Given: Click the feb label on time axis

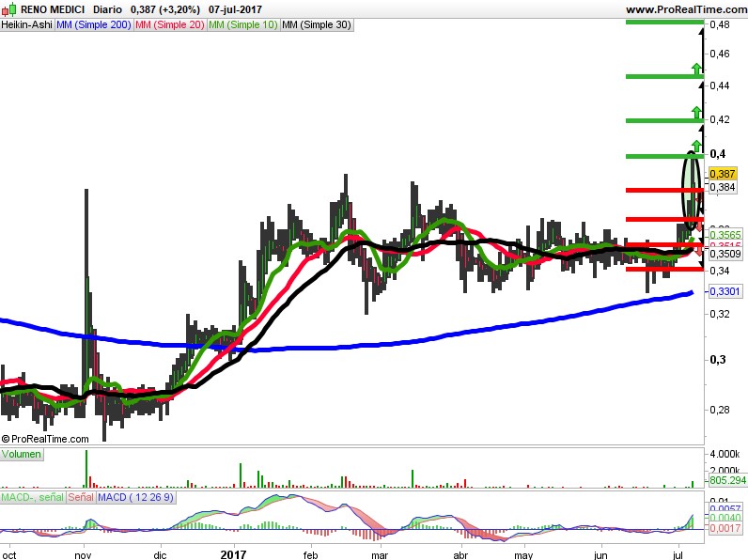Looking at the screenshot, I should [x=310, y=555].
